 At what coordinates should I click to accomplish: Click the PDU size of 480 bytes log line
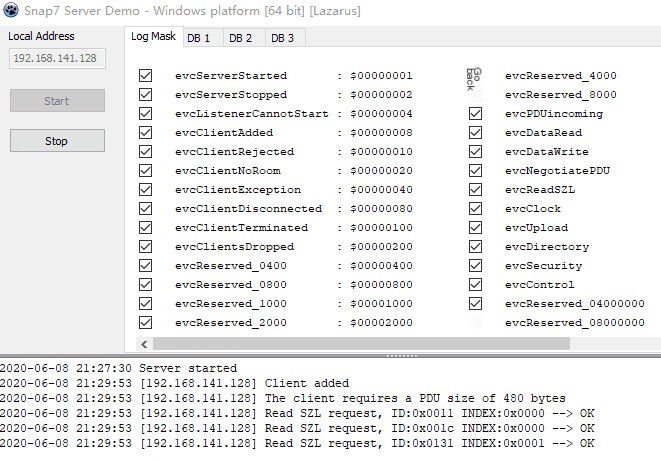tap(283, 398)
